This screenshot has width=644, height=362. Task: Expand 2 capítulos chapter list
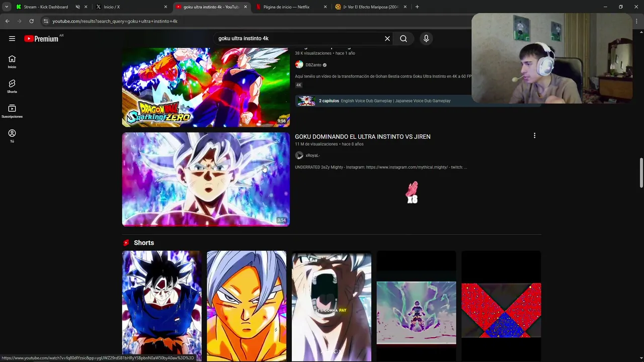click(418, 101)
